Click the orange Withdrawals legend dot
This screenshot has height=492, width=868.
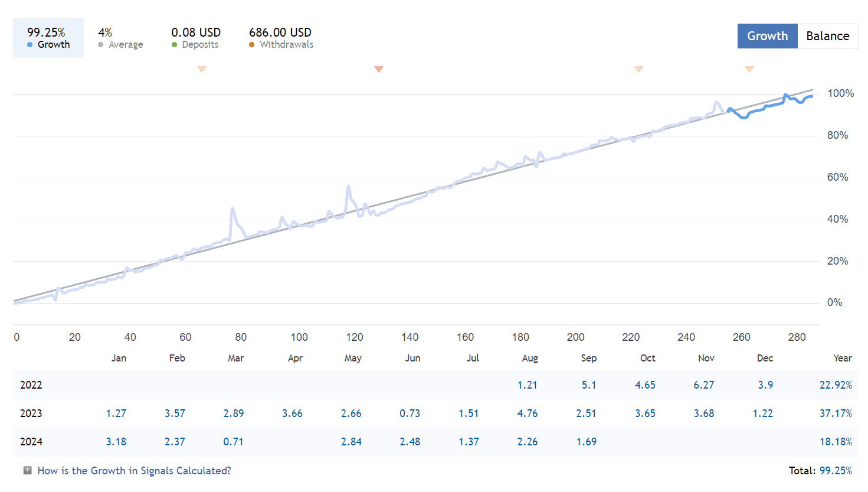click(252, 45)
